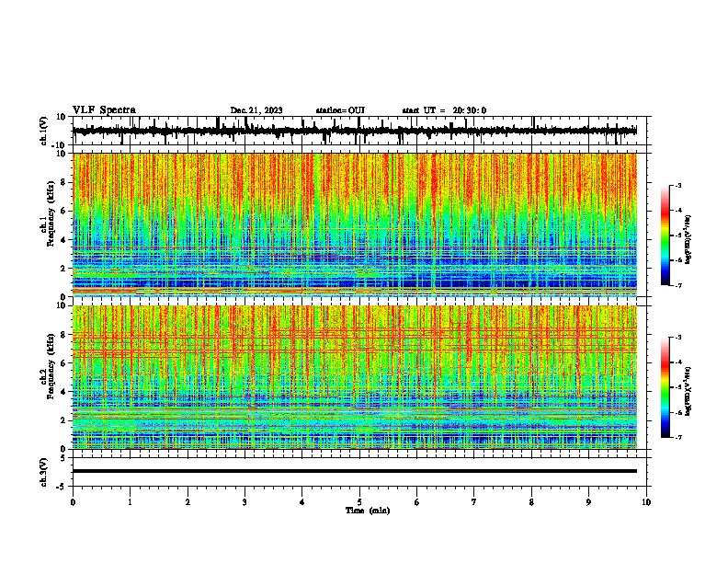This screenshot has height=563, width=728.
Task: Click time axis tick label "6"
Action: 417,502
